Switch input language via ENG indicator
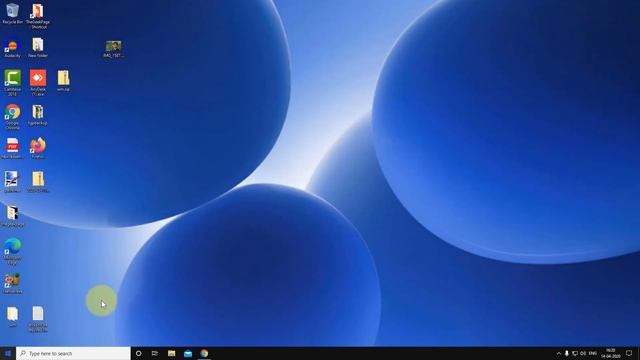This screenshot has height=360, width=640. [x=593, y=353]
